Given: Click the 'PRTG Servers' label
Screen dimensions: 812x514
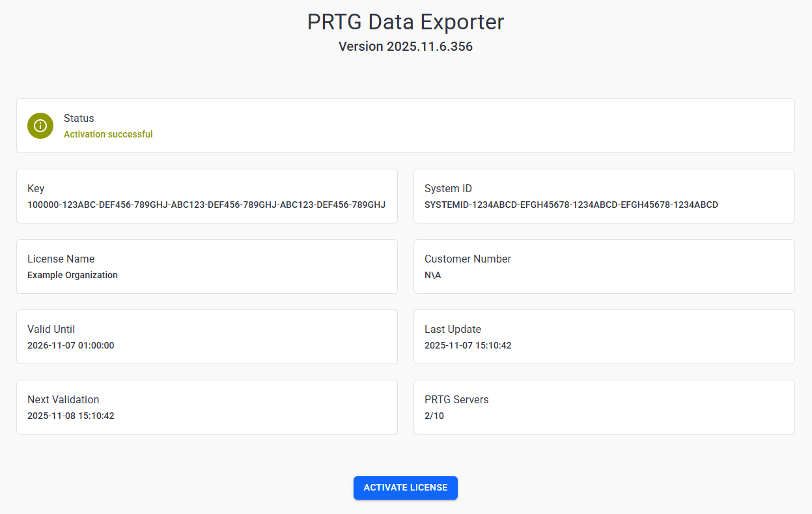Looking at the screenshot, I should (456, 400).
